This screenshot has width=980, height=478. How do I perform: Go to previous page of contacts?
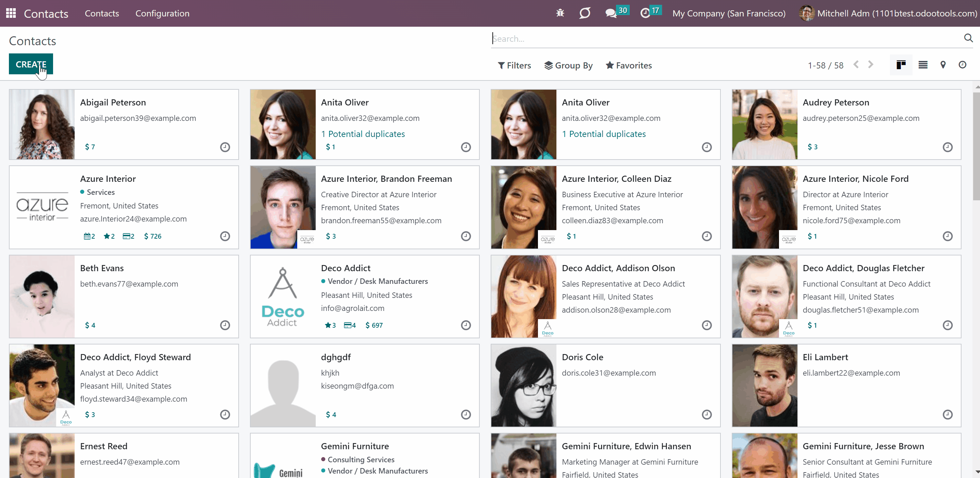(x=856, y=65)
